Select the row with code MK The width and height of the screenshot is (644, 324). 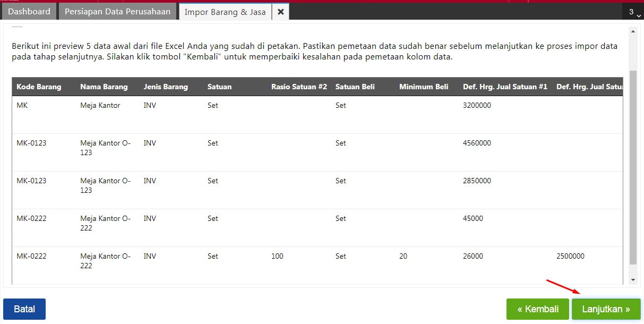[317, 115]
